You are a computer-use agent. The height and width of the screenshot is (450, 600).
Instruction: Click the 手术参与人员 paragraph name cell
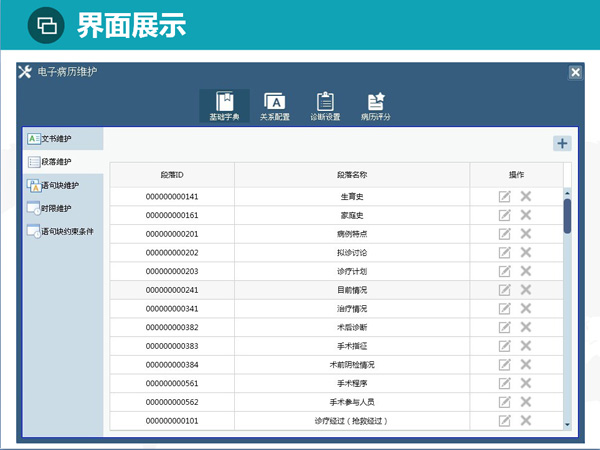point(352,402)
